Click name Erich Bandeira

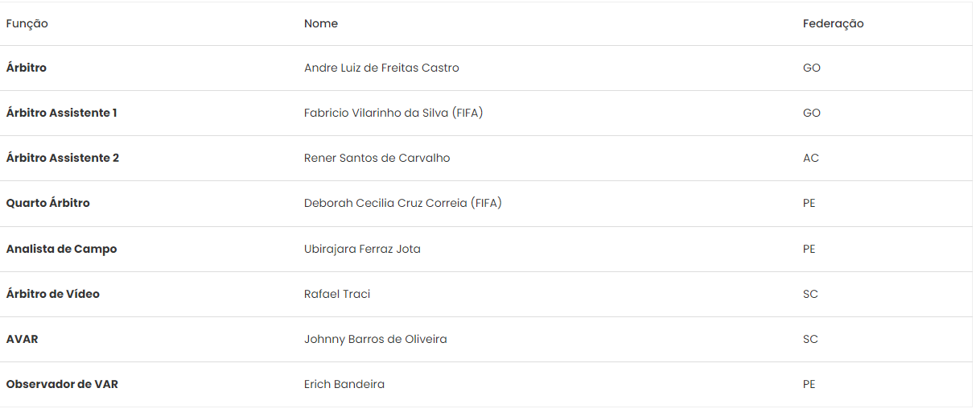[344, 385]
